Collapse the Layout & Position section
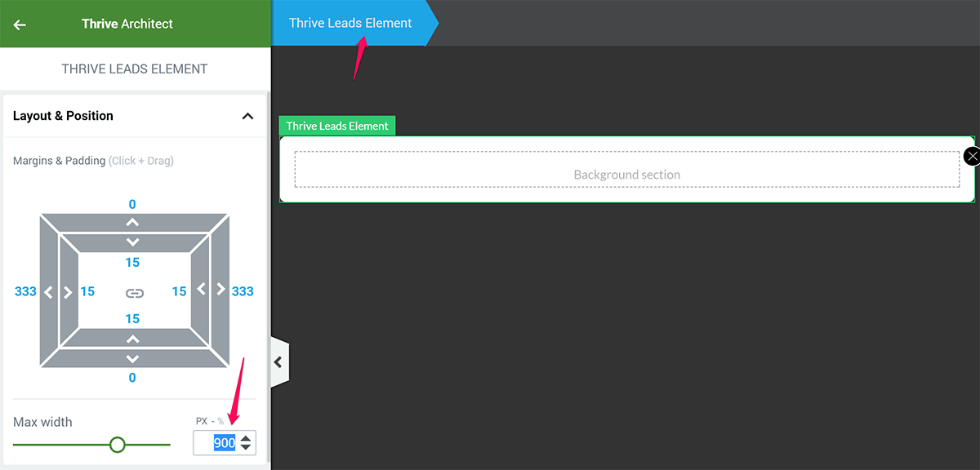 [248, 117]
